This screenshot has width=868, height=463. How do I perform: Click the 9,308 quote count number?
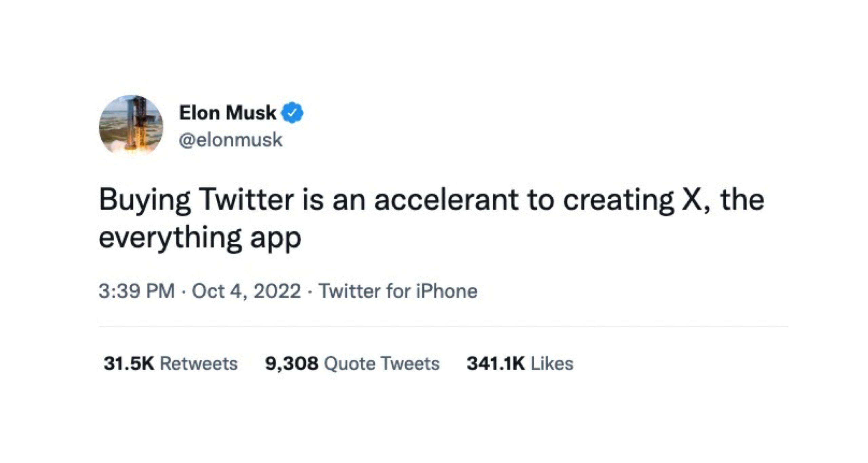tap(292, 363)
